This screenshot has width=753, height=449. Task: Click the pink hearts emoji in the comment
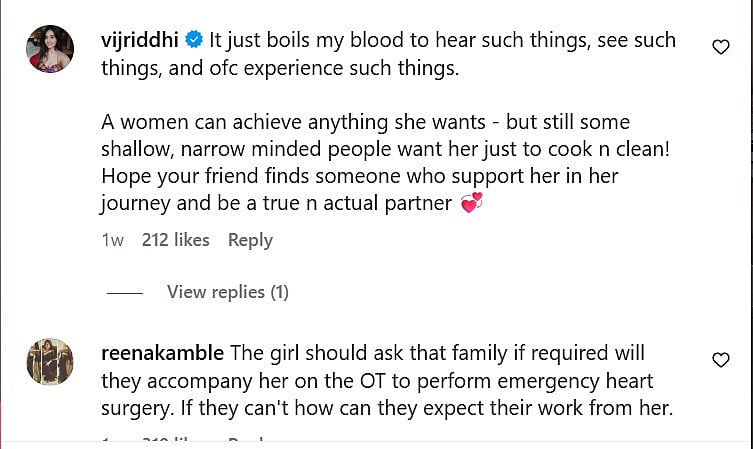pyautogui.click(x=471, y=204)
